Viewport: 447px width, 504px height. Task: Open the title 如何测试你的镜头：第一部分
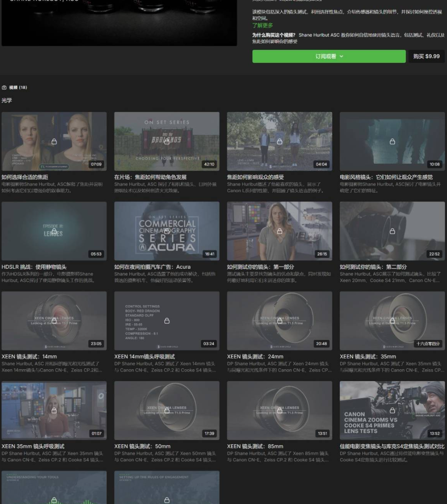tap(260, 267)
